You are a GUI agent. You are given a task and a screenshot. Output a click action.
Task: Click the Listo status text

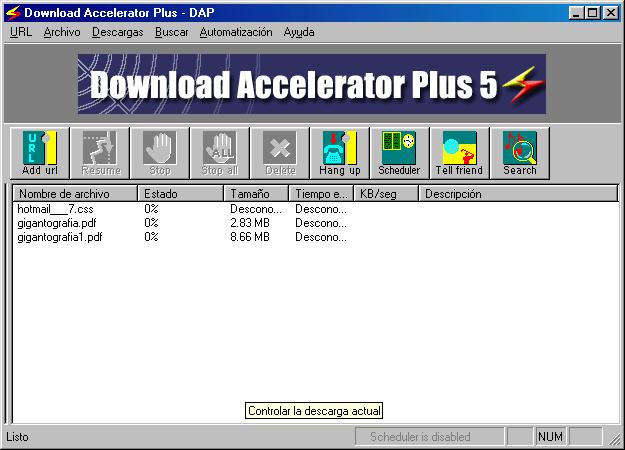[x=18, y=437]
